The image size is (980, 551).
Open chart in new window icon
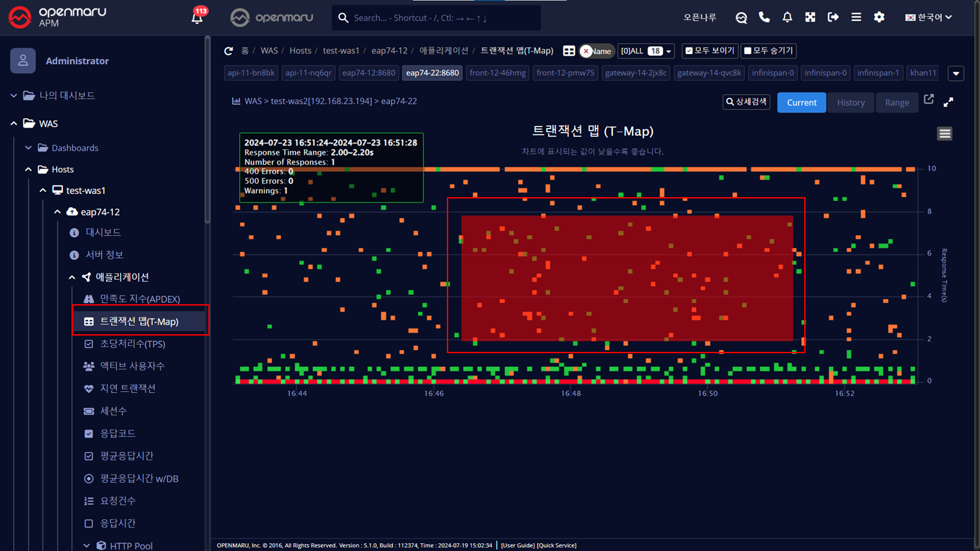[x=928, y=100]
